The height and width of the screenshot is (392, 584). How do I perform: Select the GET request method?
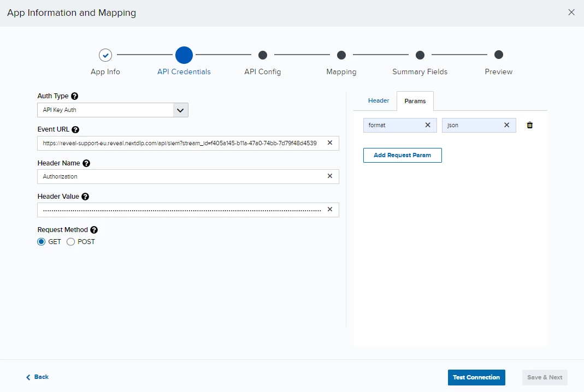tap(42, 242)
